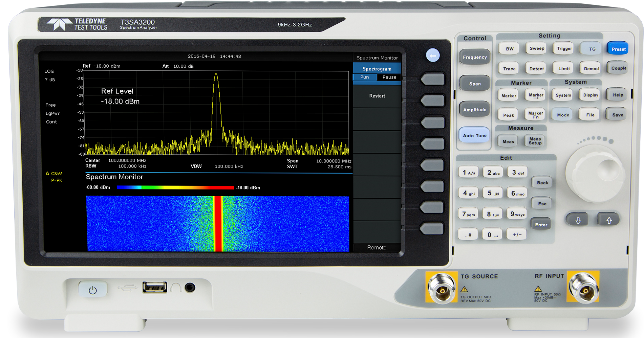Hit the Esc key
This screenshot has height=338, width=644.
click(x=542, y=204)
